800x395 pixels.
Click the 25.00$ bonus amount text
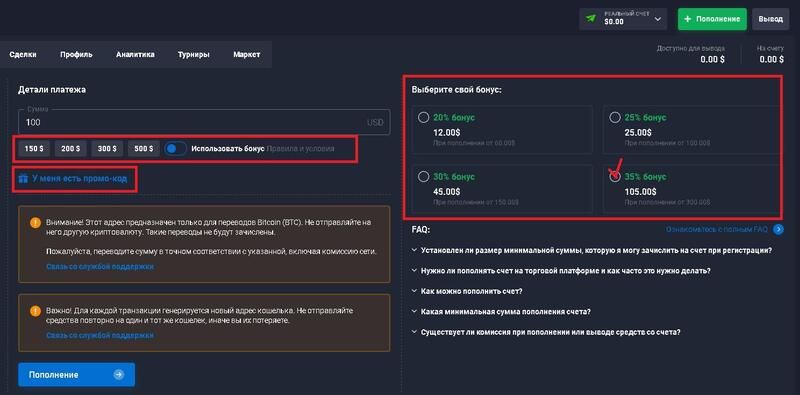(638, 132)
